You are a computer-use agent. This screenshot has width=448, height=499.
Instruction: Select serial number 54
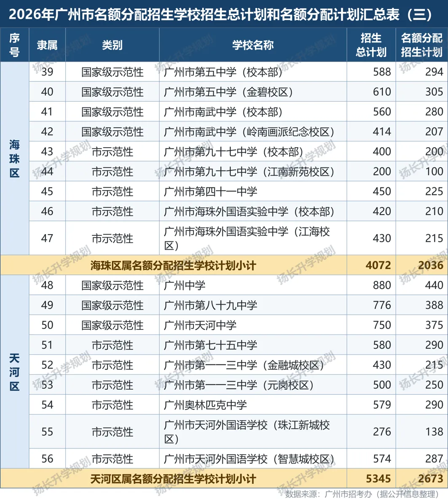(x=47, y=405)
